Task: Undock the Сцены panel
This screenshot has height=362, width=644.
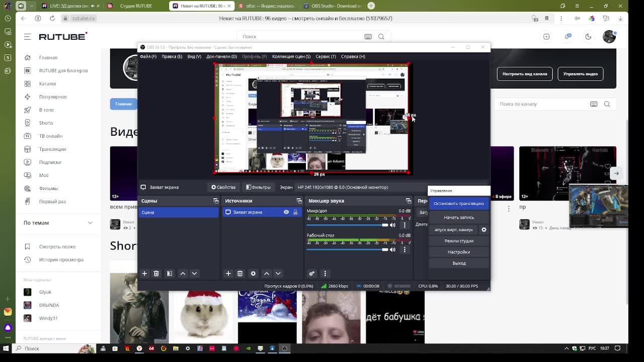Action: tap(216, 201)
